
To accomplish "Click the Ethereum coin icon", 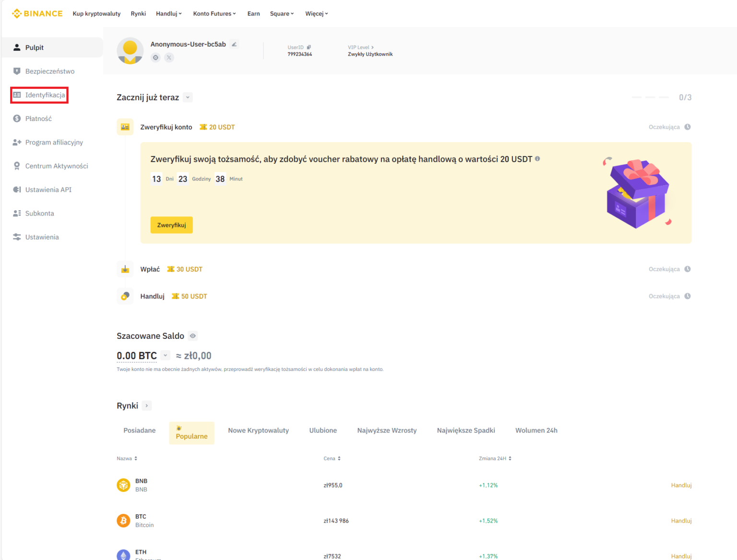I will tap(123, 555).
